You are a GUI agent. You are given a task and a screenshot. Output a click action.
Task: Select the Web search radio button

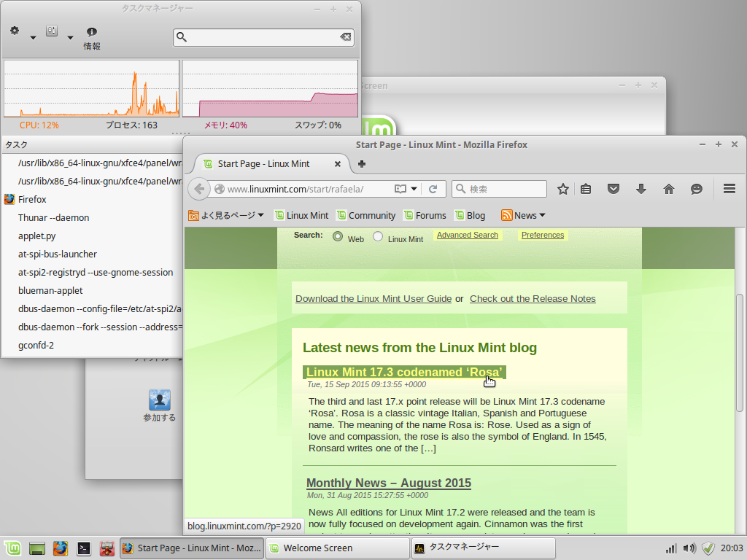pyautogui.click(x=337, y=236)
